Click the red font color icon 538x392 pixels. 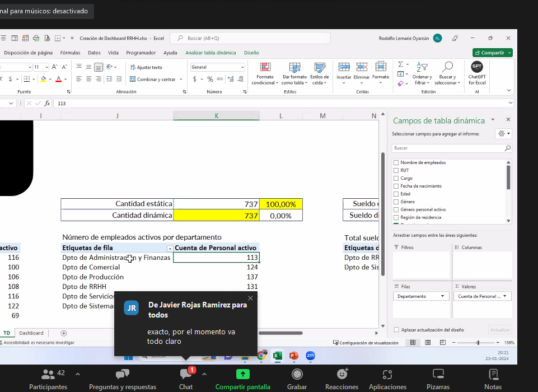coord(59,79)
